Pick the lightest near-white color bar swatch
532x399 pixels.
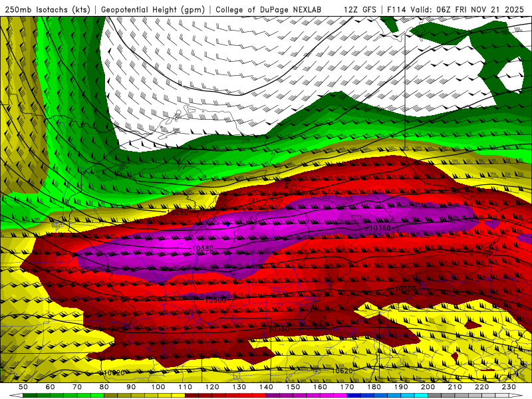tap(502, 396)
